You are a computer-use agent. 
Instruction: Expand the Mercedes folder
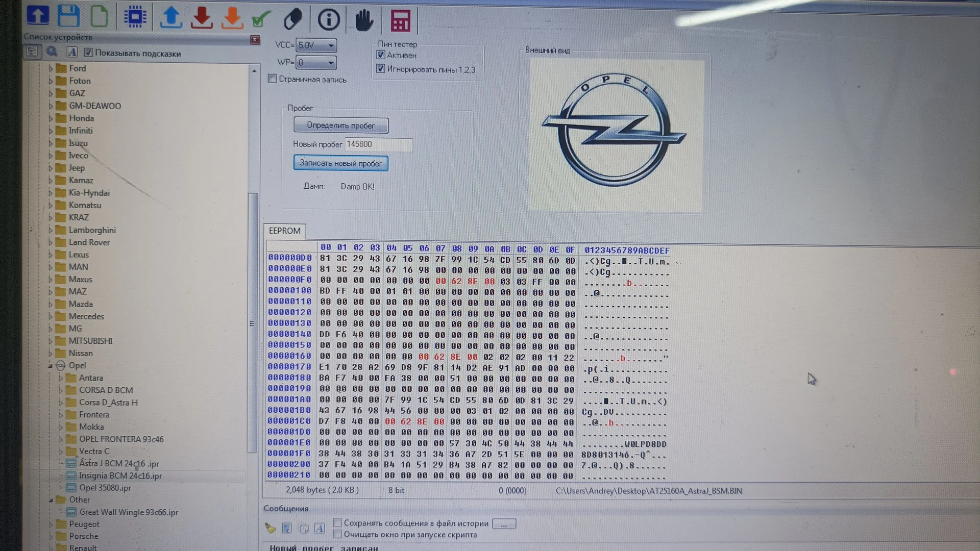pyautogui.click(x=51, y=316)
